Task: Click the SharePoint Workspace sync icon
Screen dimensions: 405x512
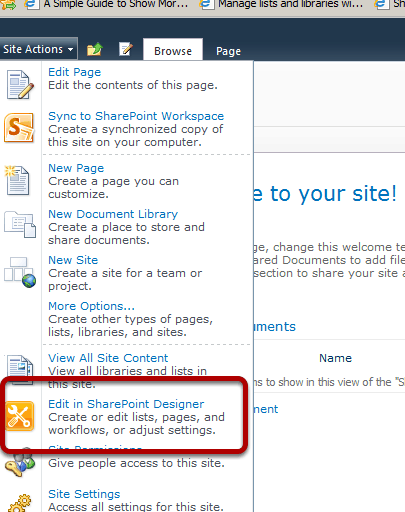Action: coord(19,128)
